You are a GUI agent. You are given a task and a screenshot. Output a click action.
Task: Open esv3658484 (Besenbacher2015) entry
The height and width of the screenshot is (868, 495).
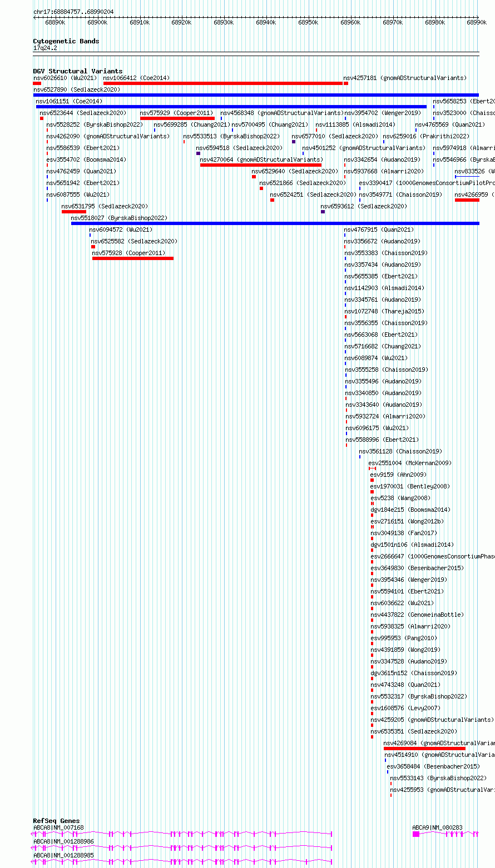(x=433, y=766)
